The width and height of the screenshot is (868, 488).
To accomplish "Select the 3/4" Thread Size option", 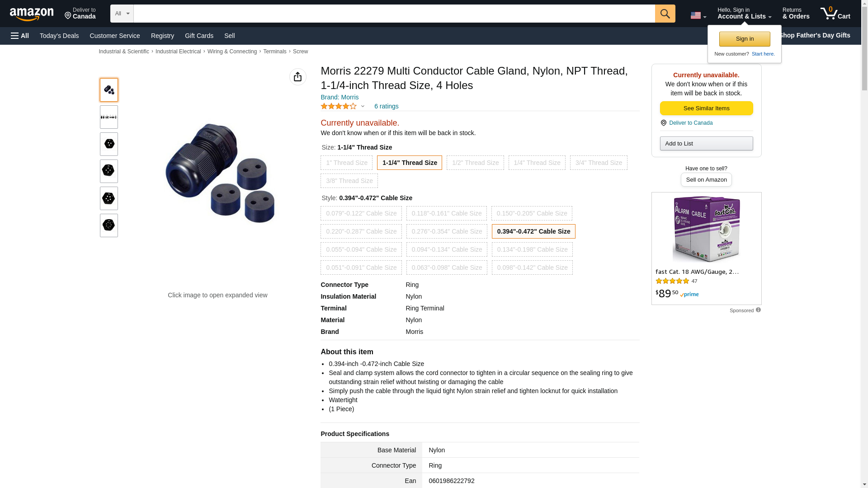I will [598, 163].
